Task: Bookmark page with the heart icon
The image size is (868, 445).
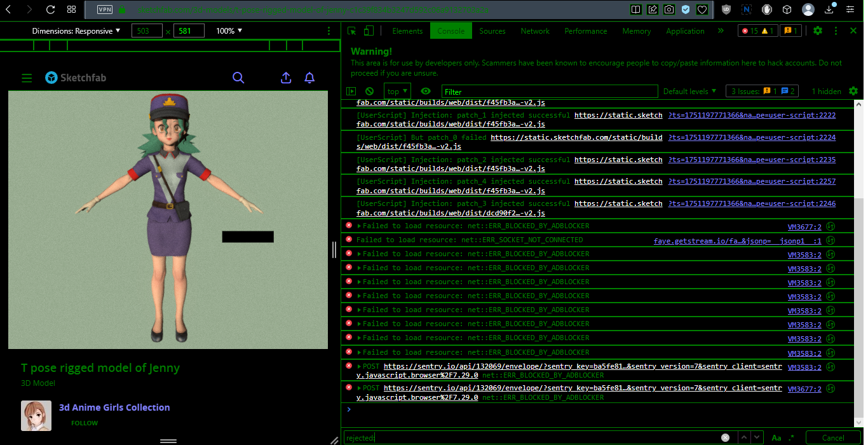Action: 702,10
